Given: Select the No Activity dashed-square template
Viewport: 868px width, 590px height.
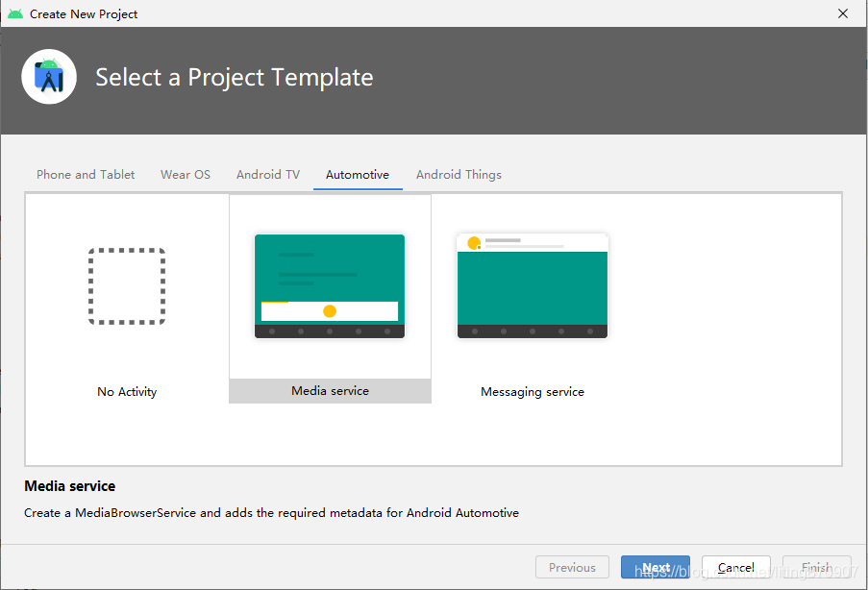Looking at the screenshot, I should (x=127, y=286).
